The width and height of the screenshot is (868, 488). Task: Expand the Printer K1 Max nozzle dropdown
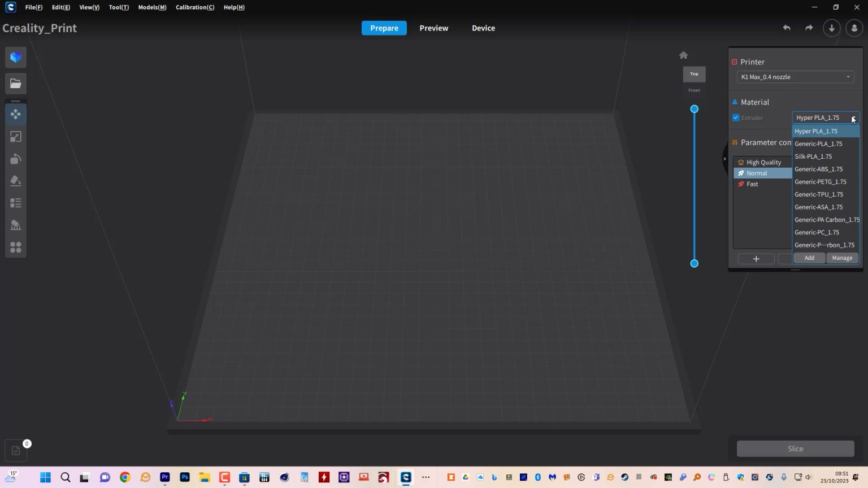tap(795, 77)
